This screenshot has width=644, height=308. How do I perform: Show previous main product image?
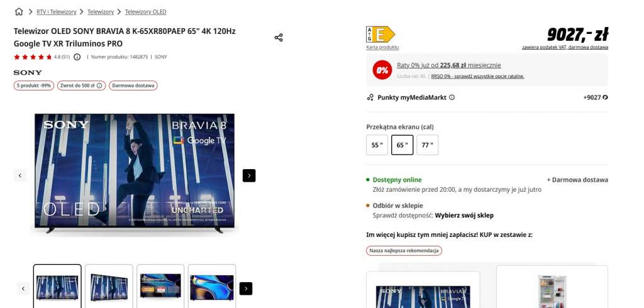tap(20, 175)
